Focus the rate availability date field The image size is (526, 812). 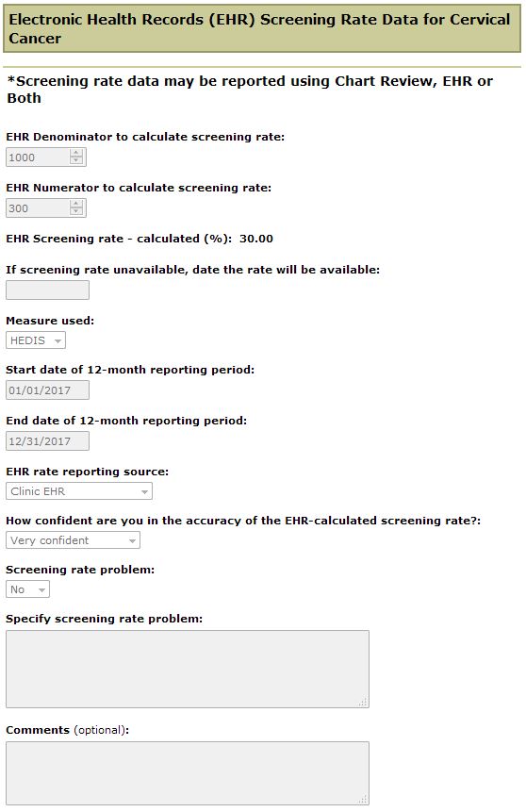48,290
